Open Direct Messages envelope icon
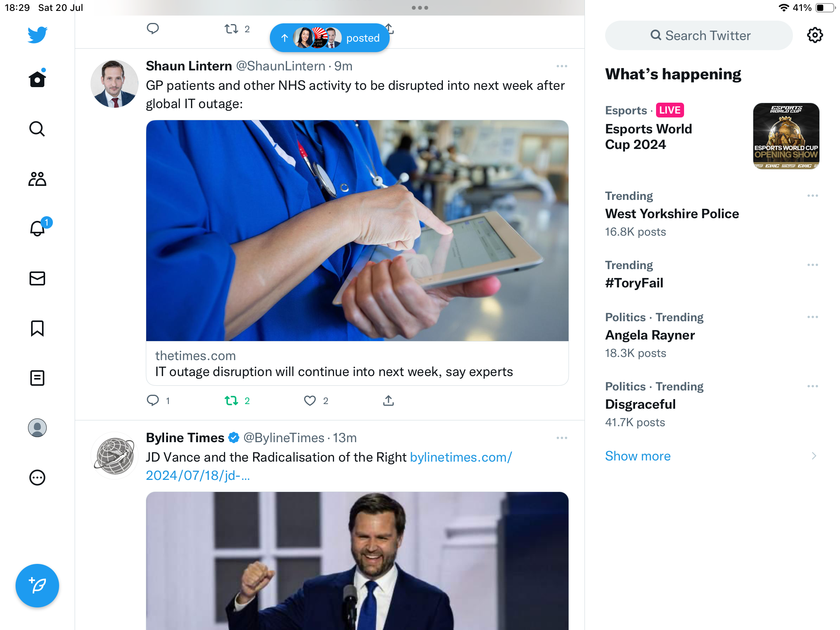Viewport: 840px width, 630px height. (x=37, y=278)
